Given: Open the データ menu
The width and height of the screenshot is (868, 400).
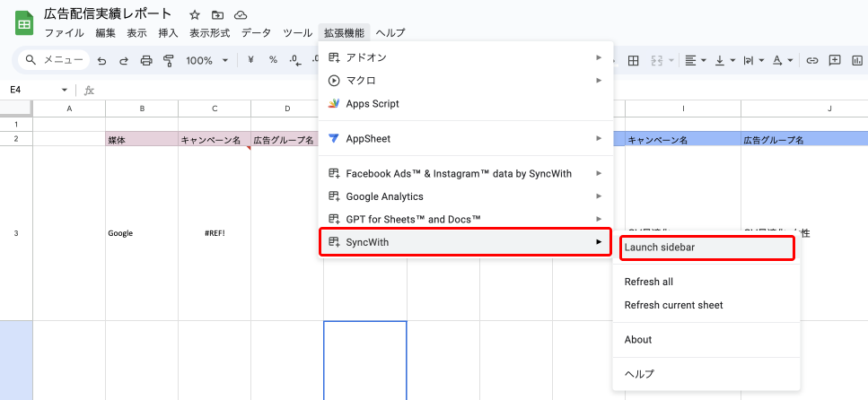Looking at the screenshot, I should [257, 32].
